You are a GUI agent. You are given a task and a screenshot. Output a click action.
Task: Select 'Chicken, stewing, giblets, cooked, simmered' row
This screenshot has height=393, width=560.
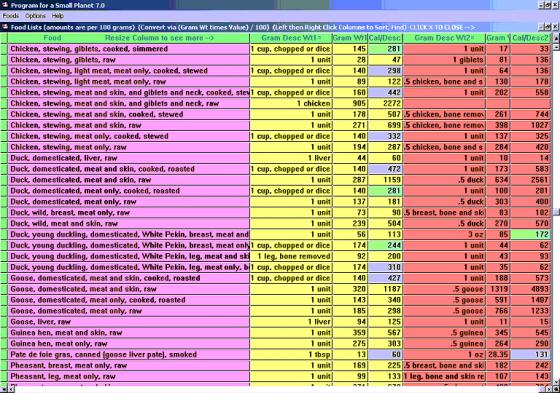[129, 49]
